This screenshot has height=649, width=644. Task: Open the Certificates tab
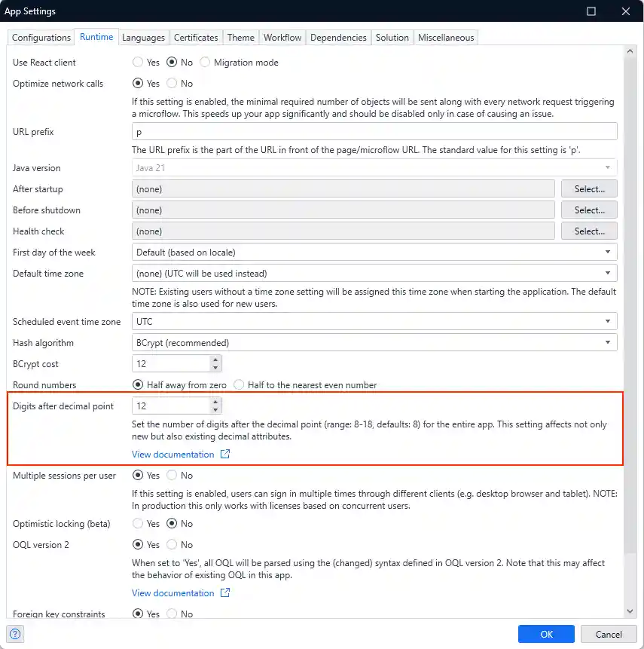(196, 38)
